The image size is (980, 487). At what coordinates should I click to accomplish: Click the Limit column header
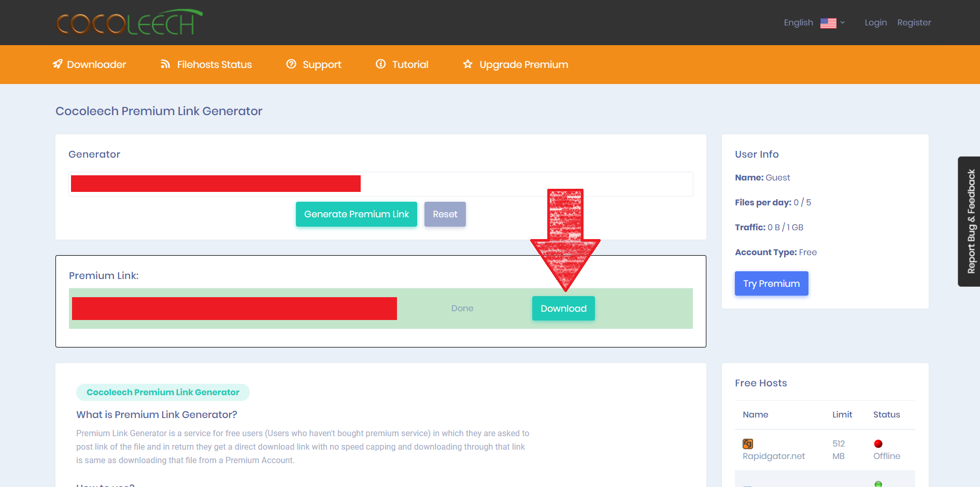pos(842,415)
